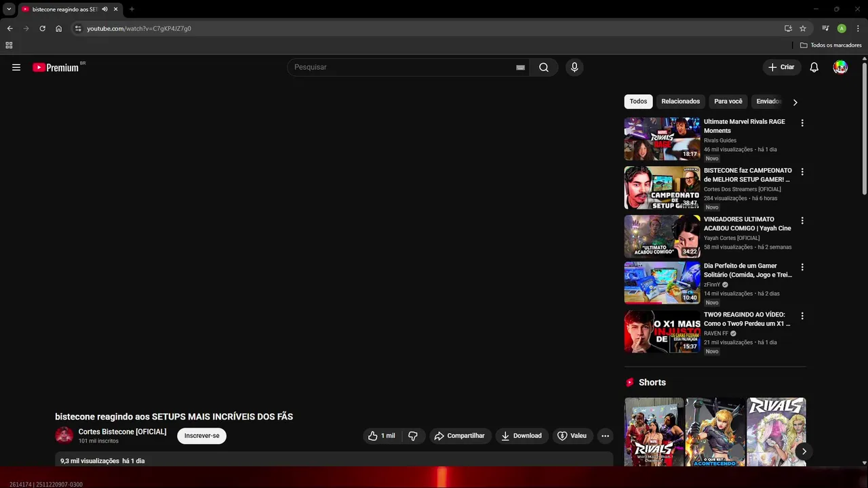This screenshot has height=488, width=868.
Task: Click the Valeu button
Action: (x=572, y=436)
